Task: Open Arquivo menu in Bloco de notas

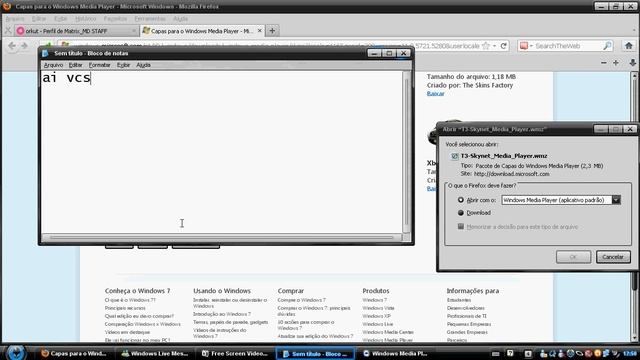Action: (x=53, y=65)
